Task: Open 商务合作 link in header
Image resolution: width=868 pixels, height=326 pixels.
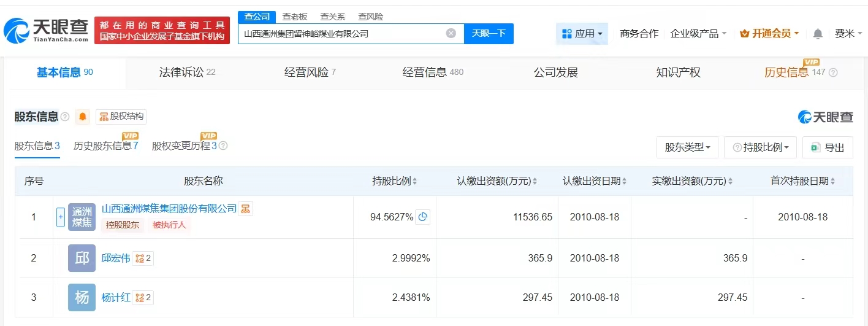Action: click(639, 34)
